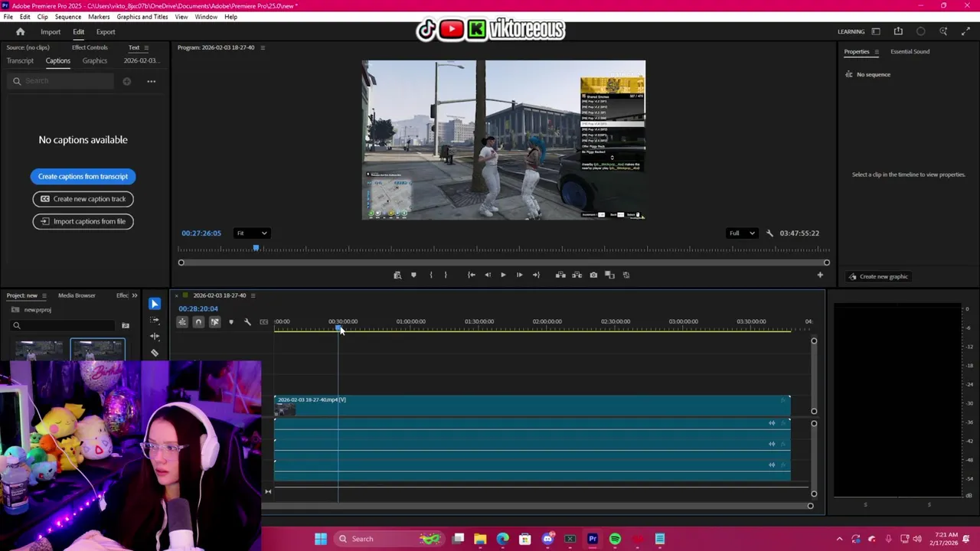Click the Program monitor playhead scrubber
Image resolution: width=980 pixels, height=551 pixels.
coord(256,249)
